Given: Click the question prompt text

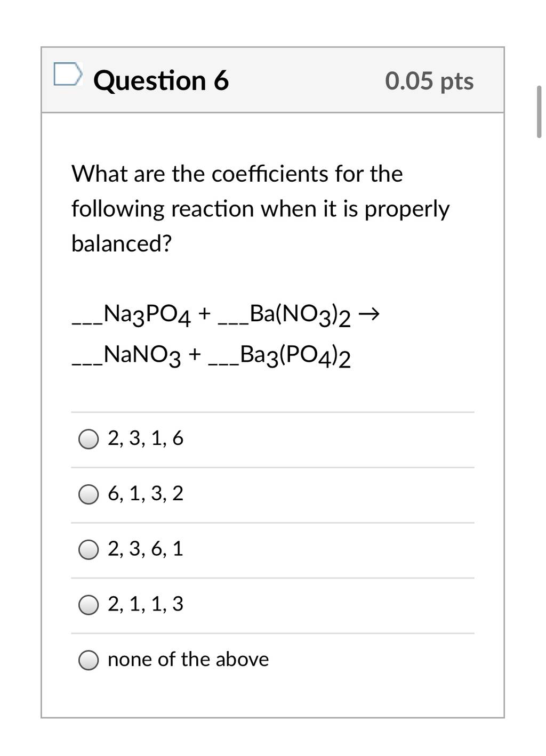Looking at the screenshot, I should point(261,208).
